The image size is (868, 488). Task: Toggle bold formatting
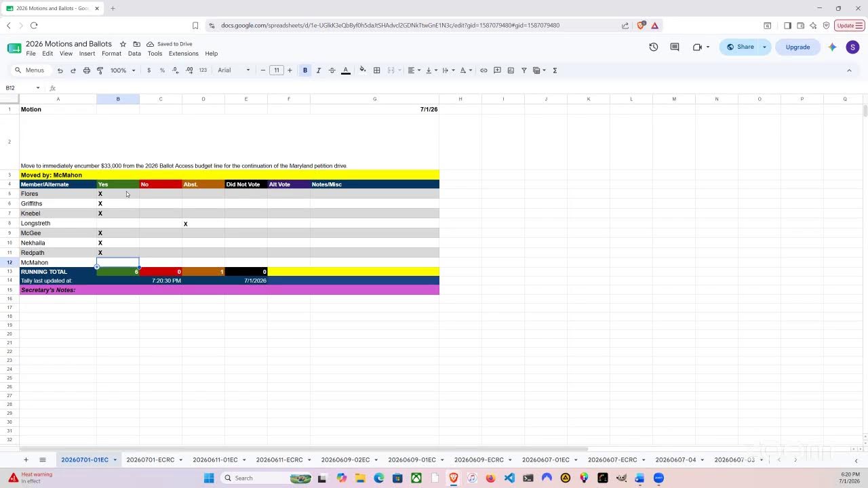pyautogui.click(x=305, y=70)
